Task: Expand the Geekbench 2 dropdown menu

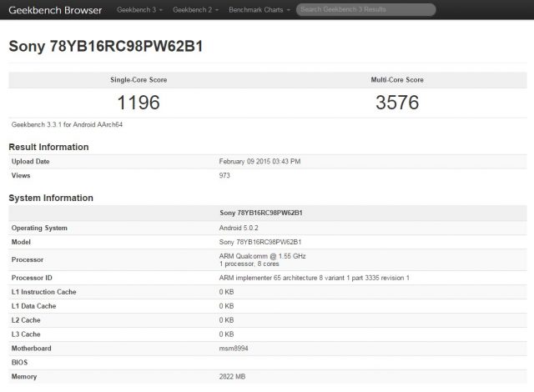Action: tap(195, 10)
